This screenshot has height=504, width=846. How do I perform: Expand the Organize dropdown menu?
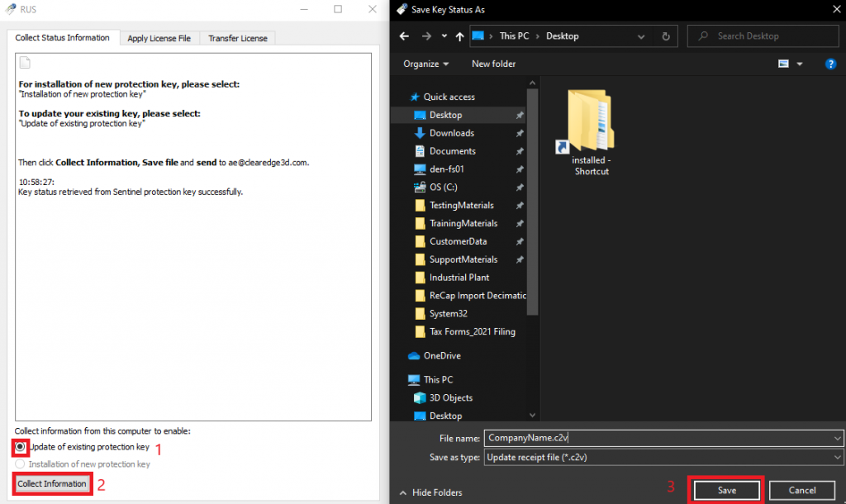425,64
